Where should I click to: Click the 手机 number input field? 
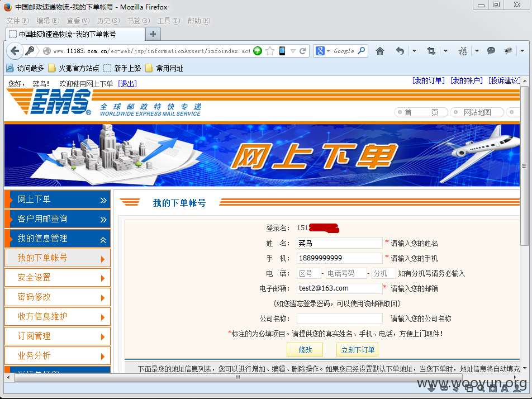click(x=340, y=258)
